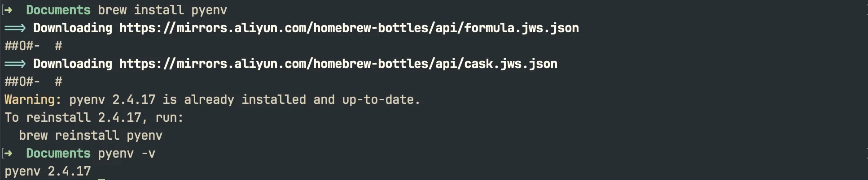Image resolution: width=868 pixels, height=180 pixels.
Task: Click the yellow 'Warning:' label
Action: pos(33,99)
